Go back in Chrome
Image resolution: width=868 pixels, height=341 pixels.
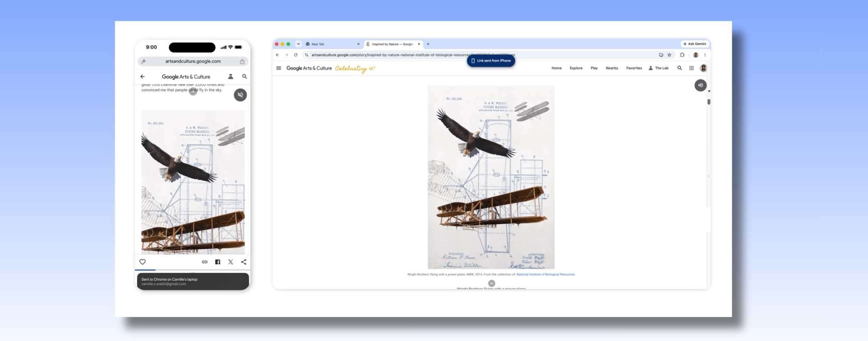pyautogui.click(x=277, y=55)
